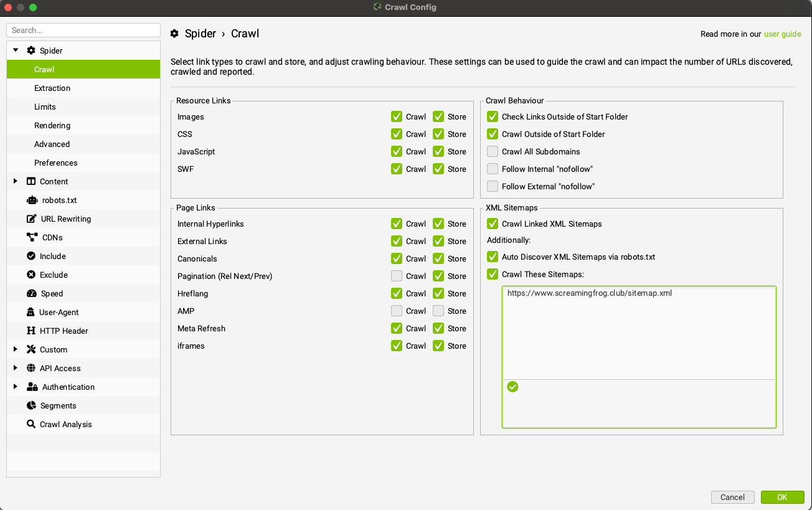
Task: Click the Include checkmark icon in sidebar
Action: click(x=31, y=256)
